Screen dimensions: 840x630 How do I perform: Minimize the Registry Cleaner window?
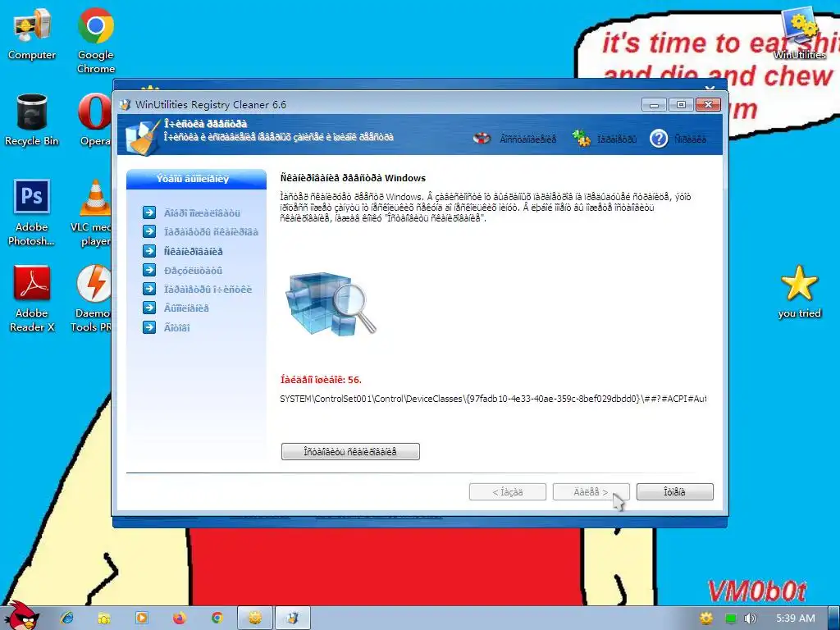pyautogui.click(x=654, y=104)
